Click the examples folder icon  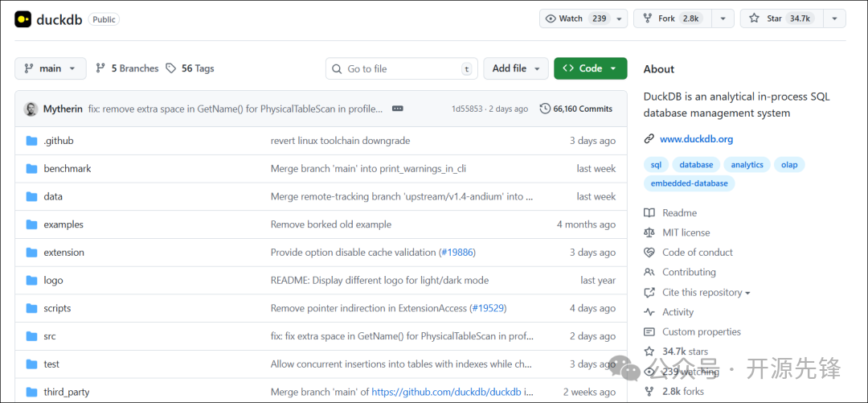[x=31, y=224]
